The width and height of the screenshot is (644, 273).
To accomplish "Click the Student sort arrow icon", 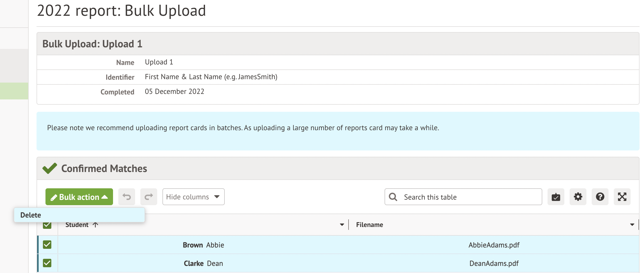I will click(x=95, y=225).
